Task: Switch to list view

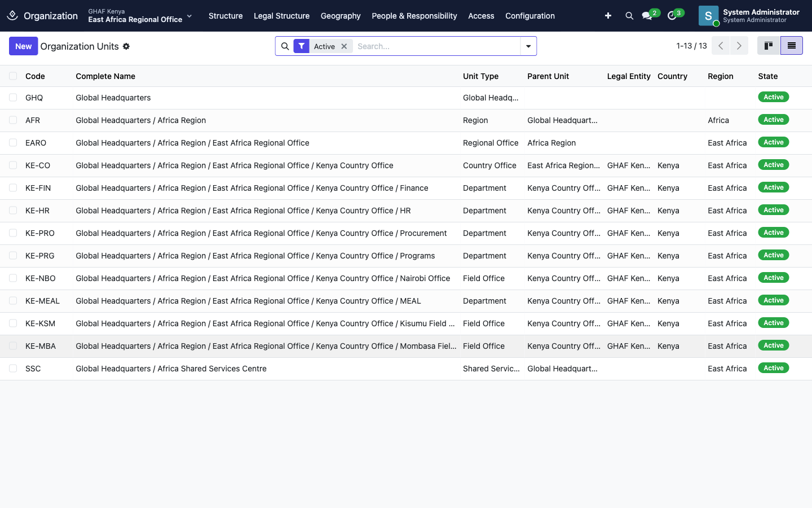Action: click(792, 46)
